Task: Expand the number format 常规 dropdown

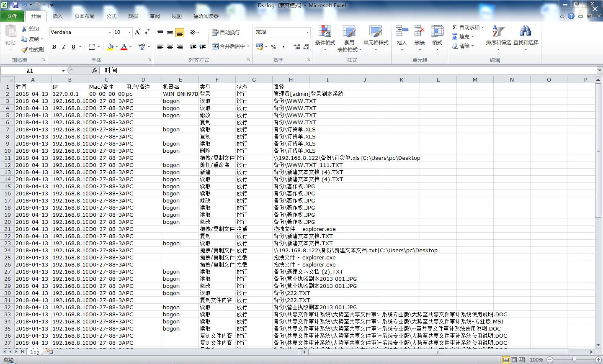Action: pyautogui.click(x=307, y=32)
